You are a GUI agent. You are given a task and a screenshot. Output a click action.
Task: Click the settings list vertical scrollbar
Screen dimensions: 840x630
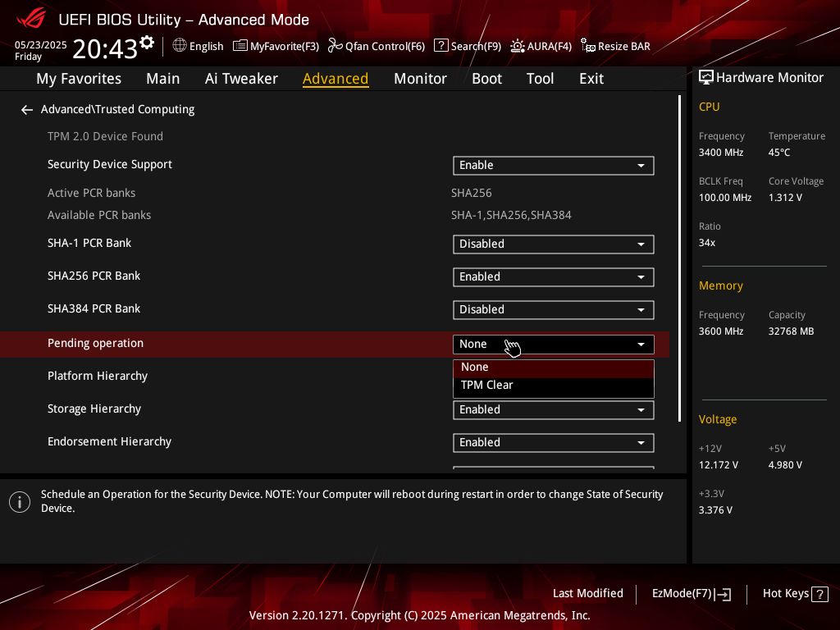(x=680, y=258)
